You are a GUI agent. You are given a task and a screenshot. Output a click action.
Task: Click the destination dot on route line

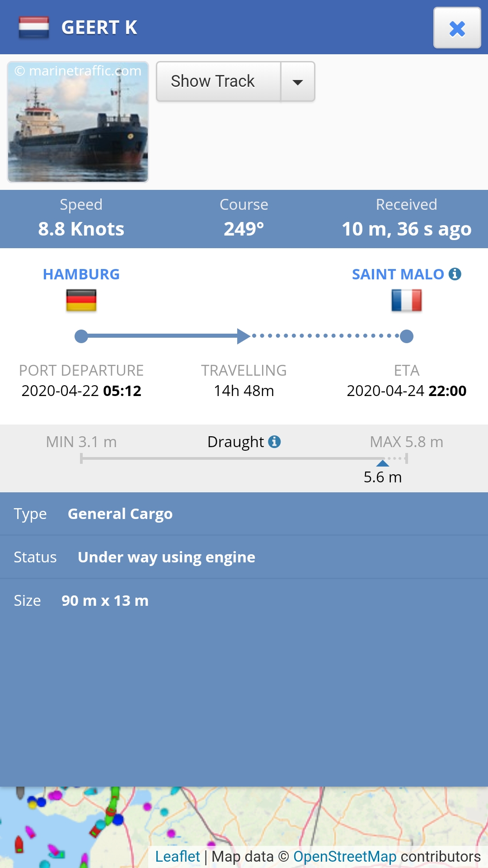[x=407, y=336]
